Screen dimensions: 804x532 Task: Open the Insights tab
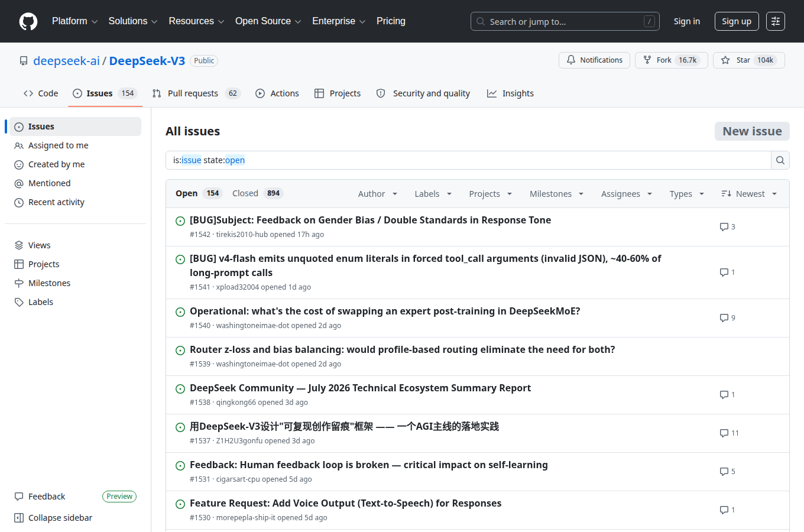click(x=510, y=93)
